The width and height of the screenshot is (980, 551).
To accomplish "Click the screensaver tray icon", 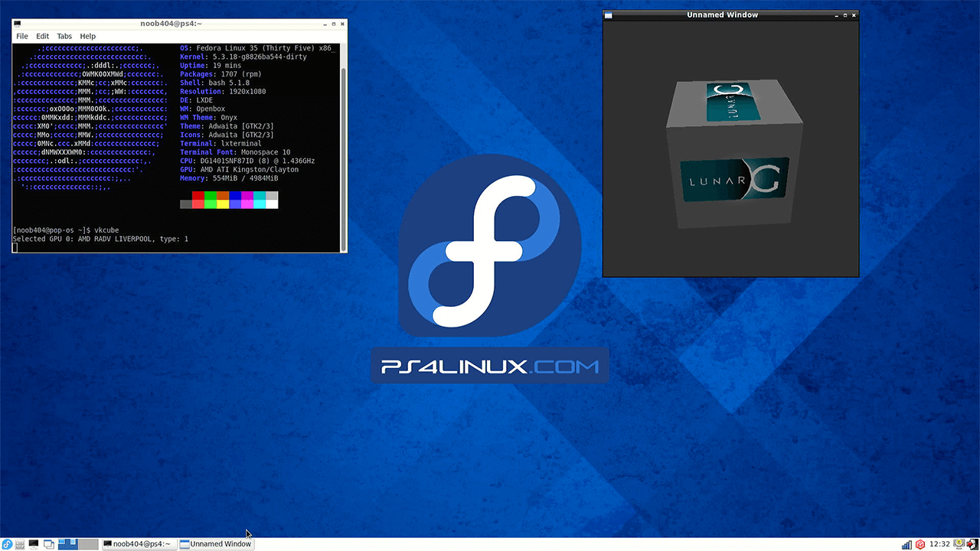I will [960, 545].
